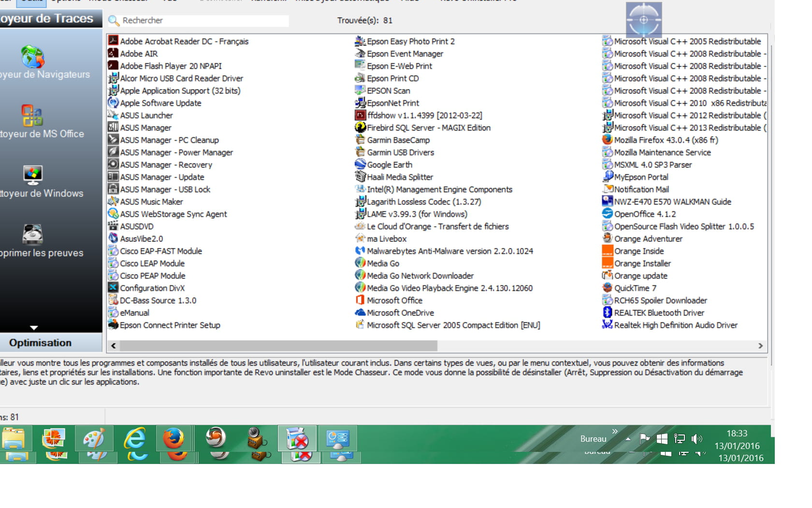Expand more tools with the sidebar down arrow
812x508 pixels.
[34, 328]
